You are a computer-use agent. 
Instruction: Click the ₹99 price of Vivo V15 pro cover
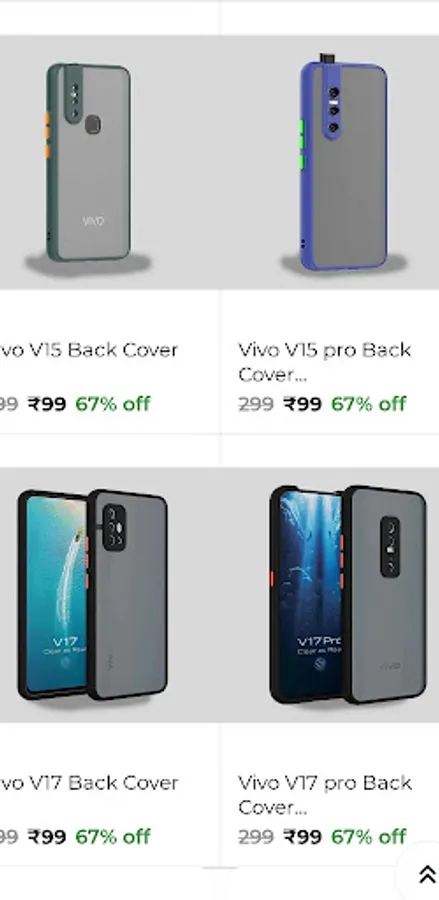tap(302, 404)
